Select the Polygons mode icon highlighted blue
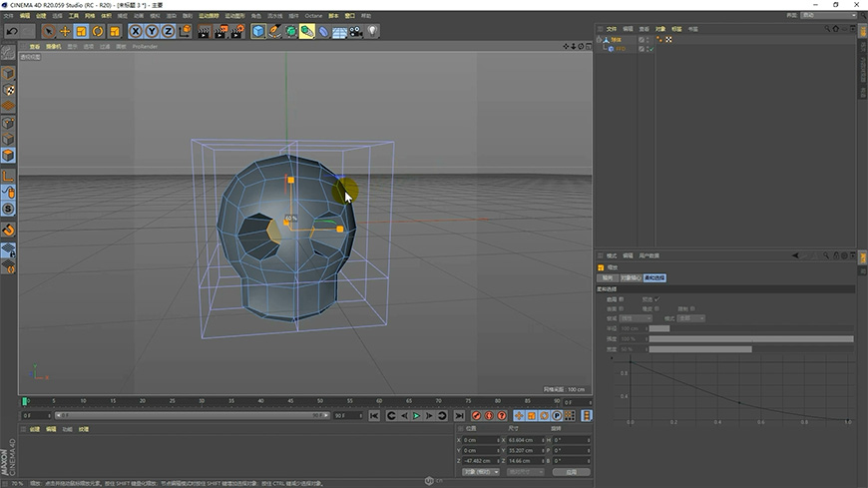The image size is (868, 488). tap(8, 155)
